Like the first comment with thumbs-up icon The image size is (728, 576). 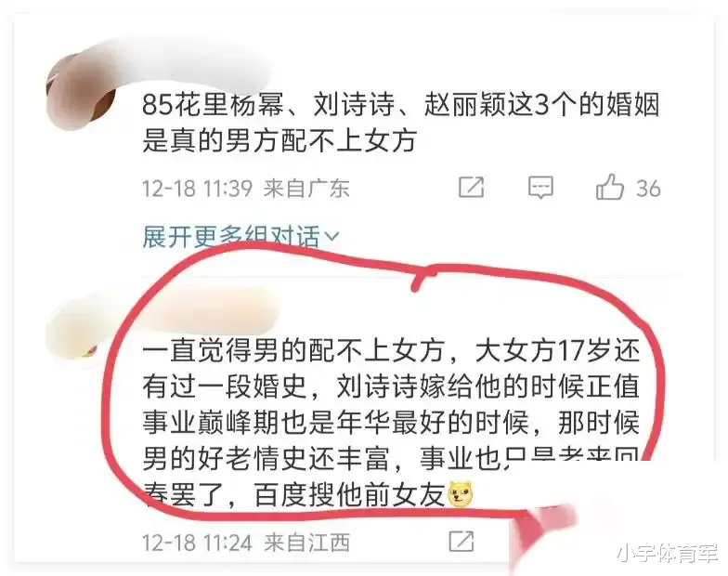click(609, 187)
